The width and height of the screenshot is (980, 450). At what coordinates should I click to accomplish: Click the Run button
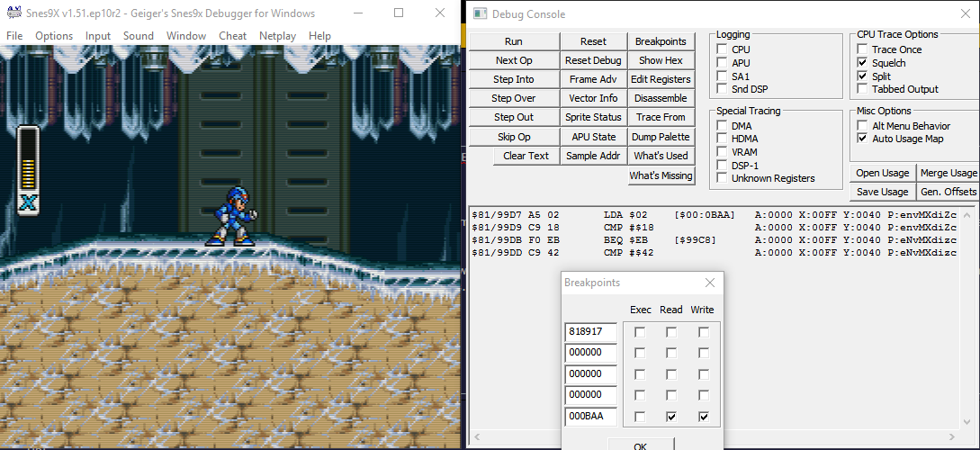point(514,41)
